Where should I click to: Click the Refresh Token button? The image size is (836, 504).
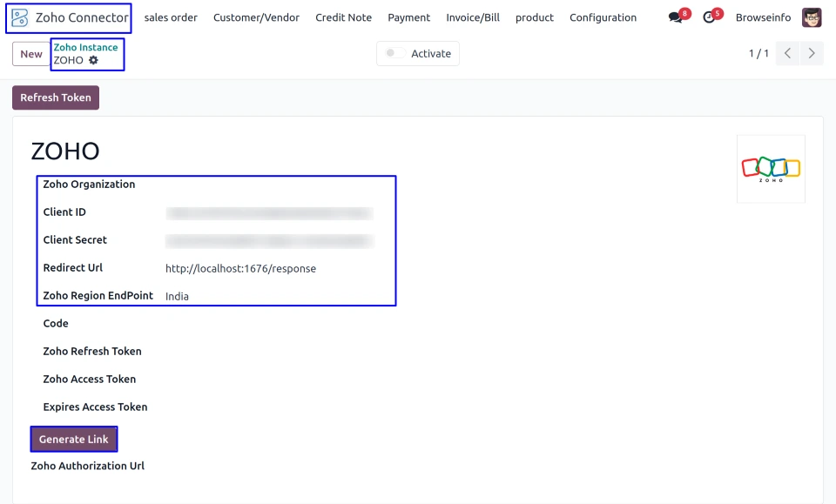[56, 97]
